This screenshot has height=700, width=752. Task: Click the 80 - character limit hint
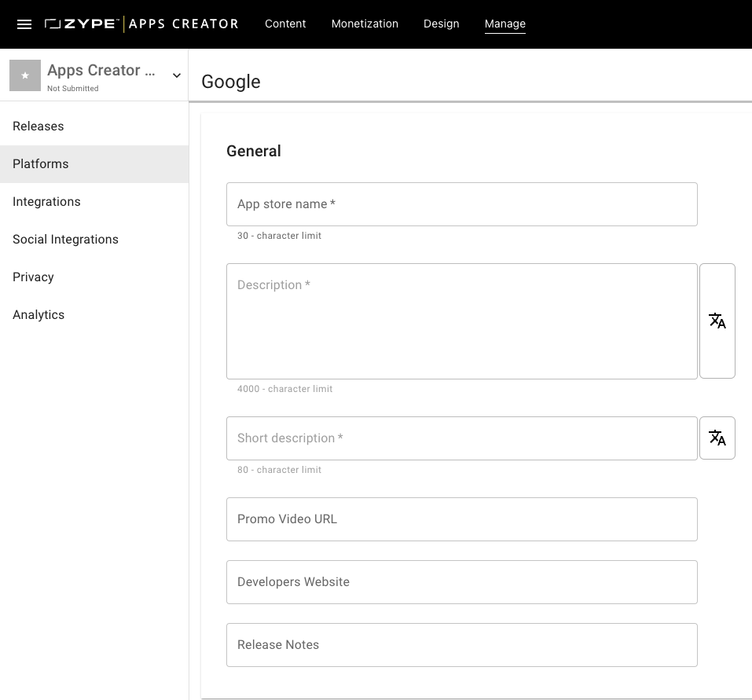pyautogui.click(x=279, y=470)
